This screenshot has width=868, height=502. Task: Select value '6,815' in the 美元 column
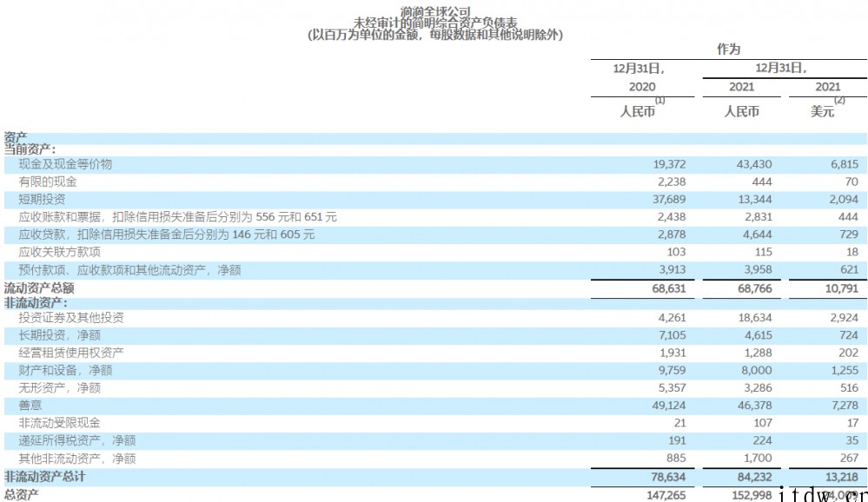click(x=845, y=164)
